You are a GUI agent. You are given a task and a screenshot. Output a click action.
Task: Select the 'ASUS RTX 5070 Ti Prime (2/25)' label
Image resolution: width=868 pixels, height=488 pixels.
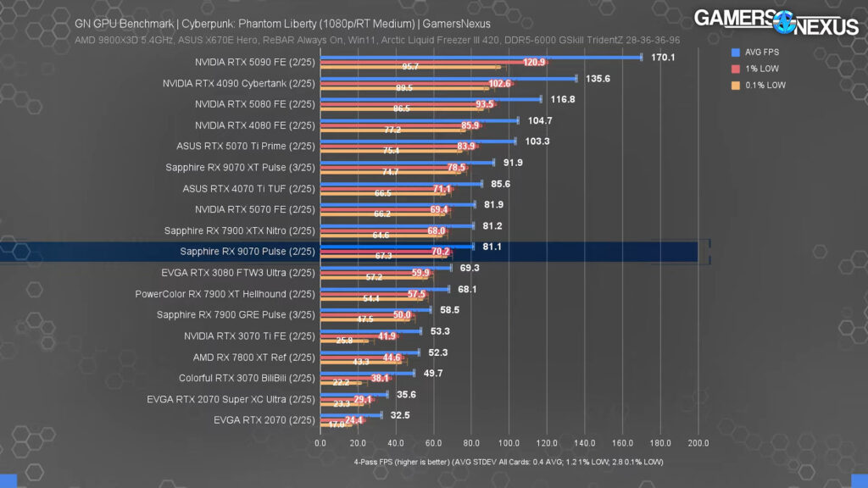(x=246, y=146)
